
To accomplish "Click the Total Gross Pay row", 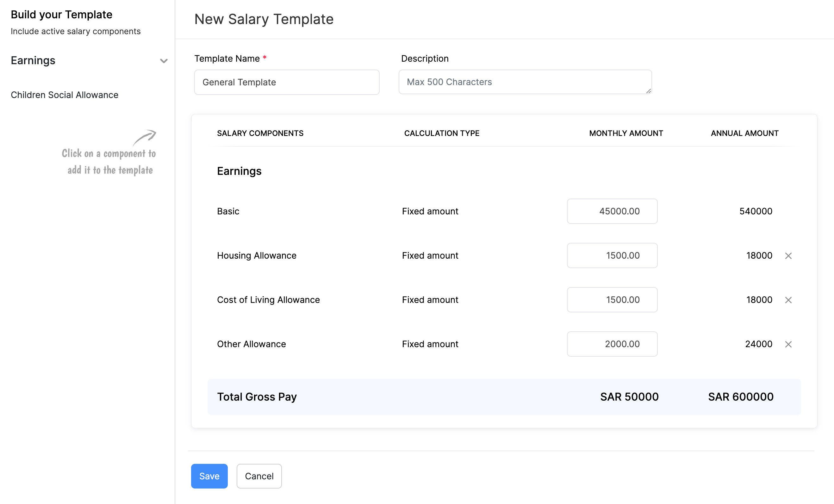I will (x=257, y=396).
